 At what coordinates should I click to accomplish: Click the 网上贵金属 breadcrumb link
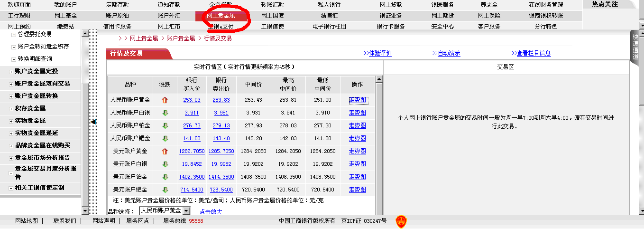(144, 38)
